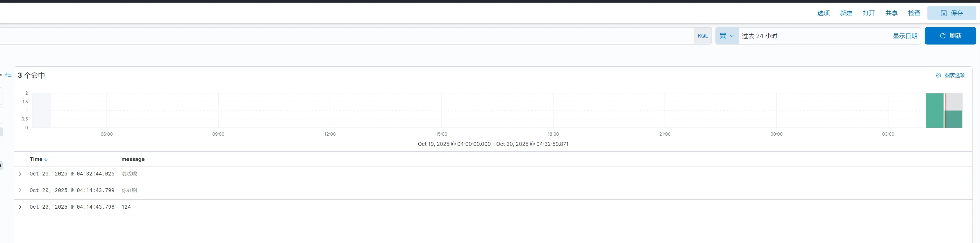This screenshot has height=243, width=980.
Task: Click the 过去 24 小时 time range
Action: (x=759, y=36)
